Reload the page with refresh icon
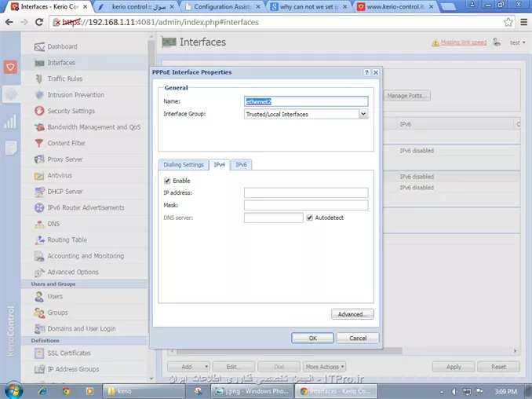The image size is (532, 399). coord(39,23)
